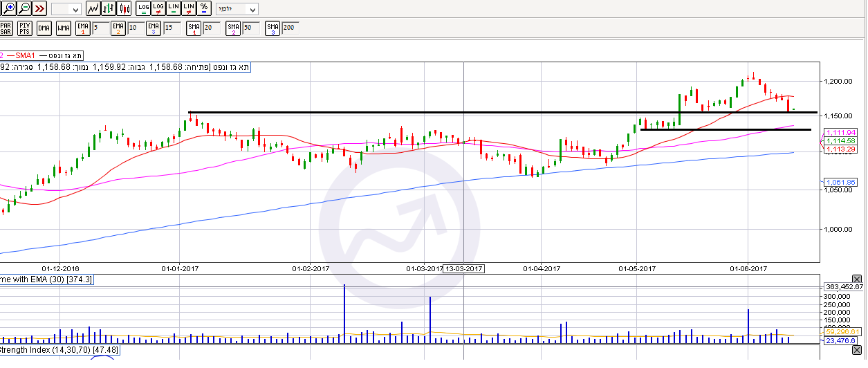The height and width of the screenshot is (368, 868).
Task: Edit EMA 2 period field showing 10
Action: click(135, 27)
